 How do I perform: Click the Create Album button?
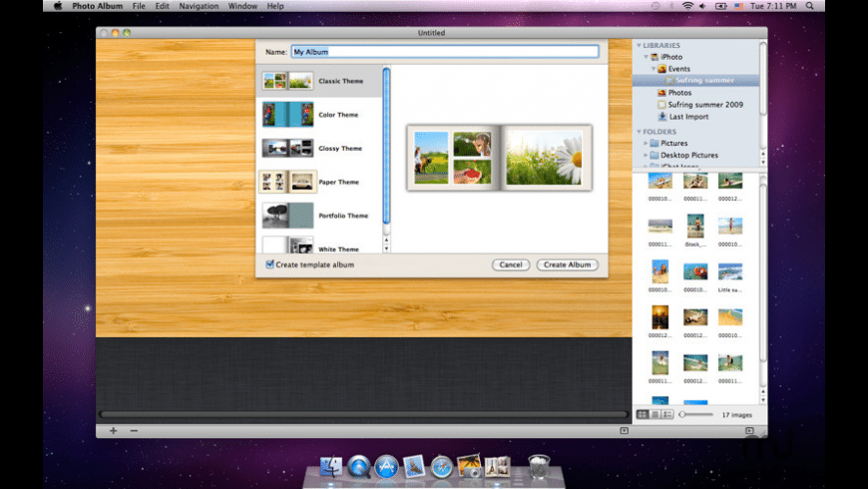567,264
